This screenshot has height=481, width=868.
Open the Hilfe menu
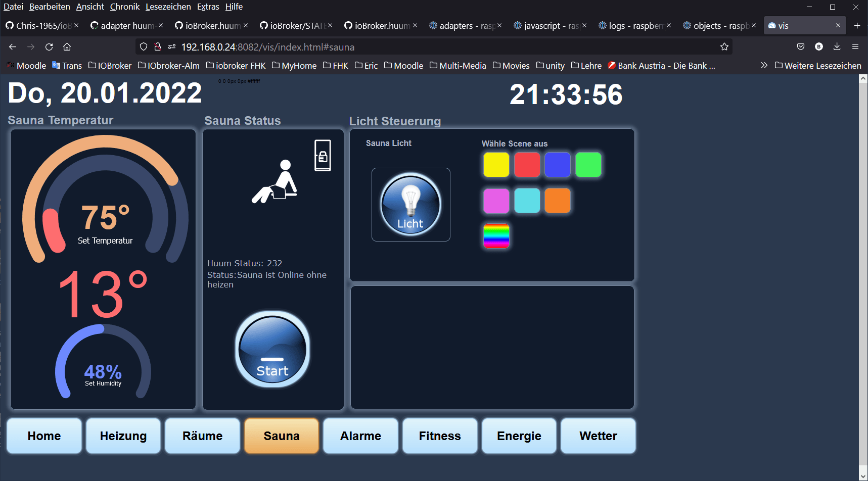coord(234,7)
